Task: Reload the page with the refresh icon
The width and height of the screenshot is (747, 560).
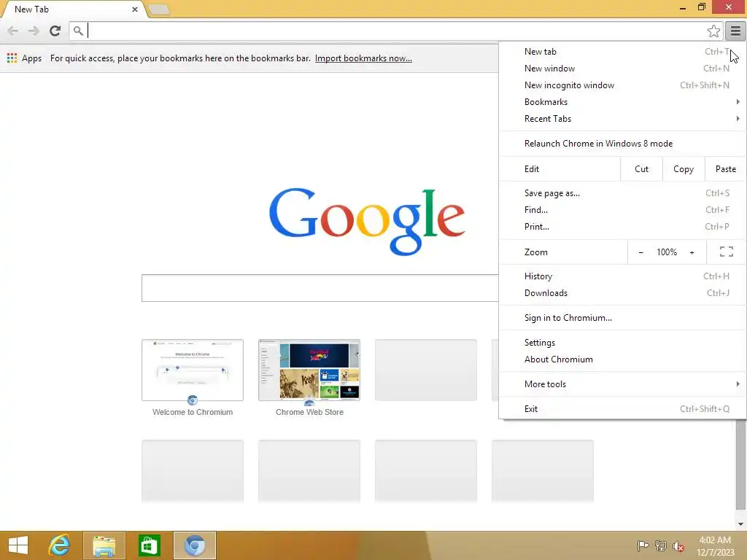Action: click(x=55, y=31)
